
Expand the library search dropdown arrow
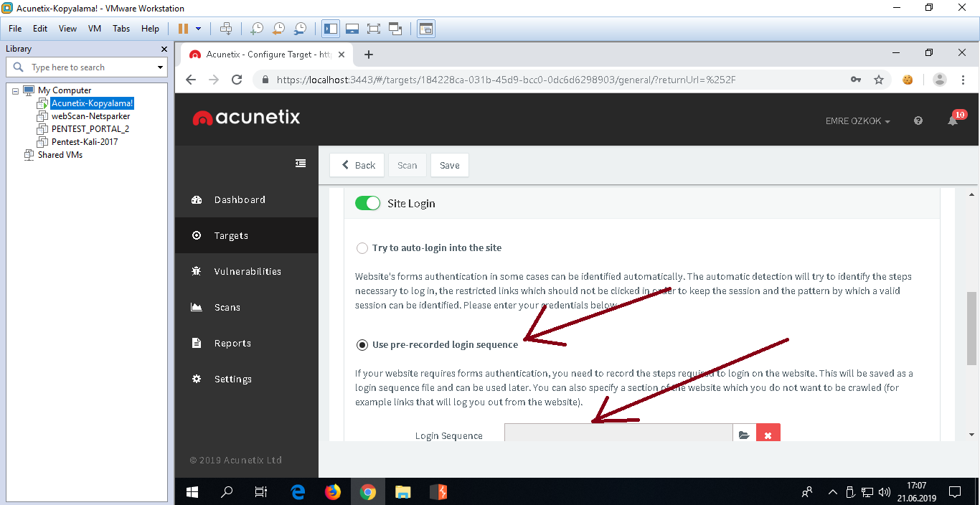pos(160,67)
